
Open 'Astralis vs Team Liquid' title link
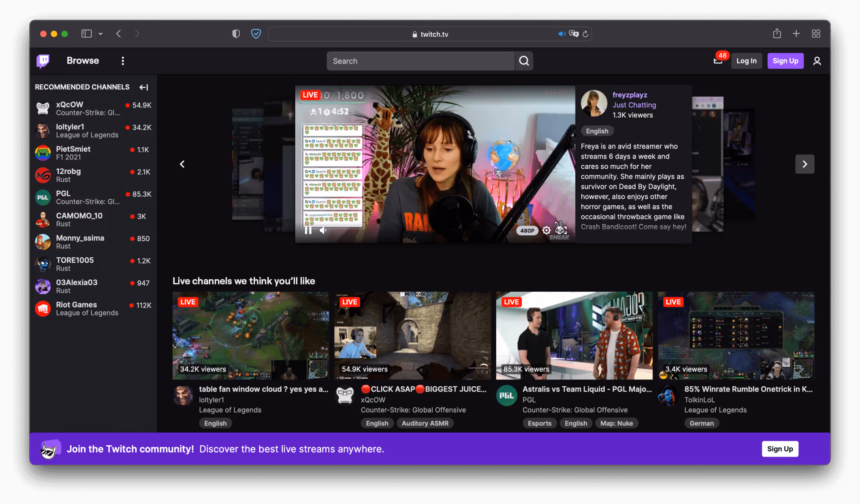point(587,389)
